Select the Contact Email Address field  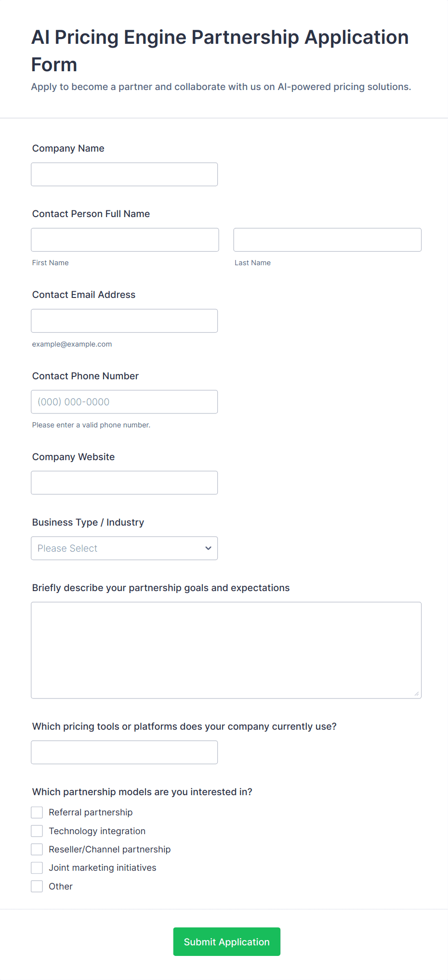(124, 321)
